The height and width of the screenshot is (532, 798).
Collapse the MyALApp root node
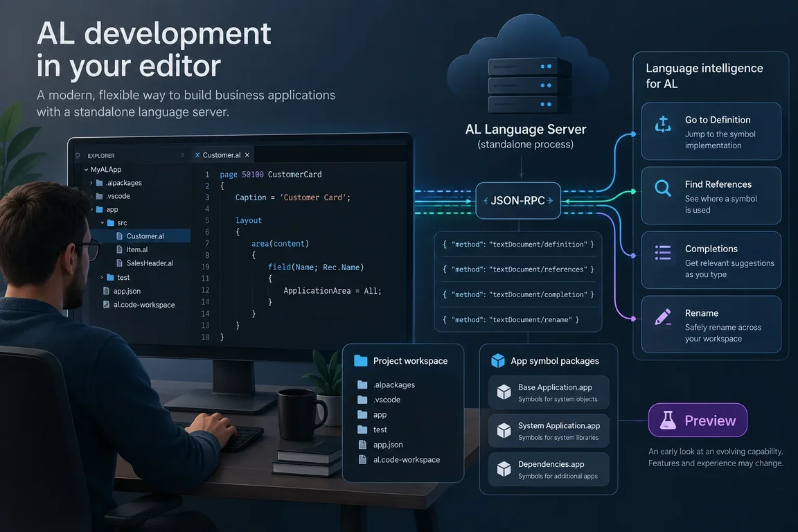point(86,170)
